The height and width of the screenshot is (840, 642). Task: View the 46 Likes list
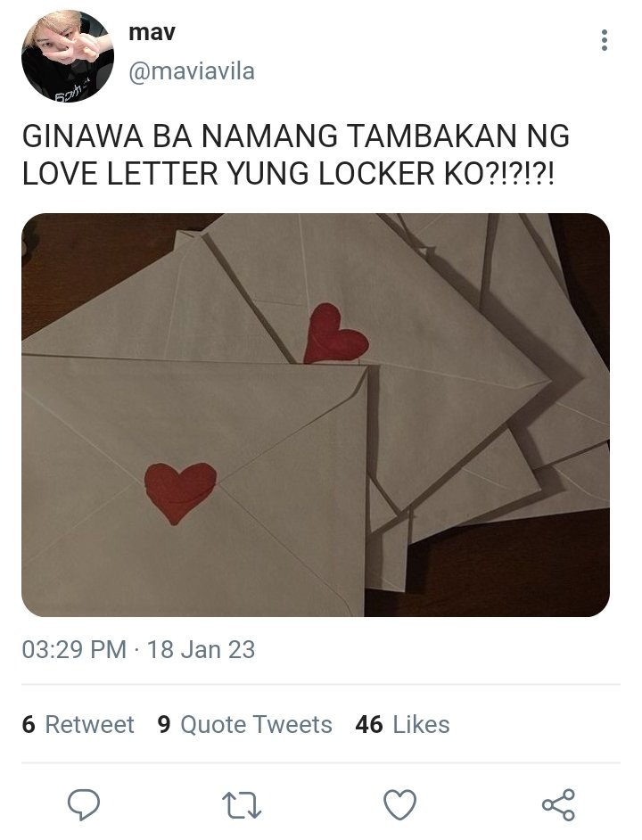(402, 724)
